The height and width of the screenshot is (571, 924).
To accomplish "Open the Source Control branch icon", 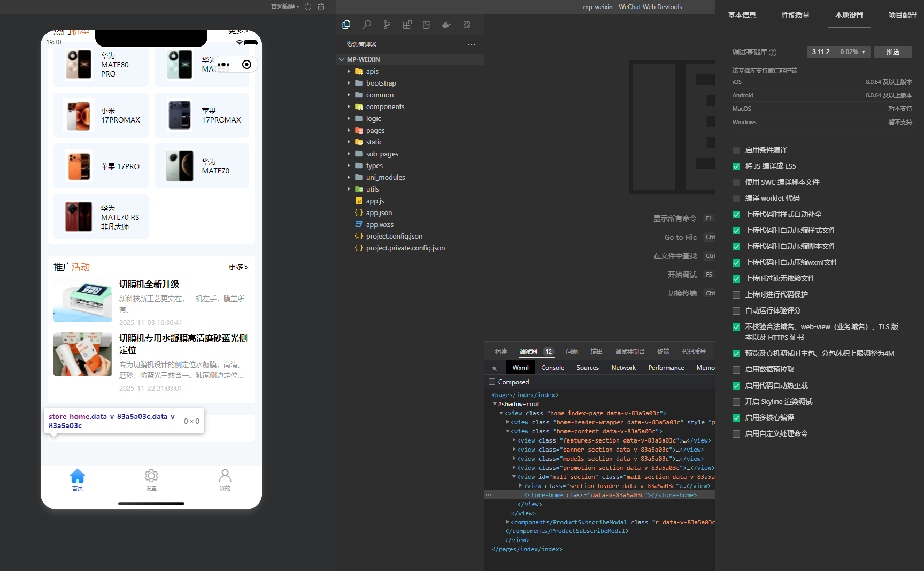I will point(387,25).
